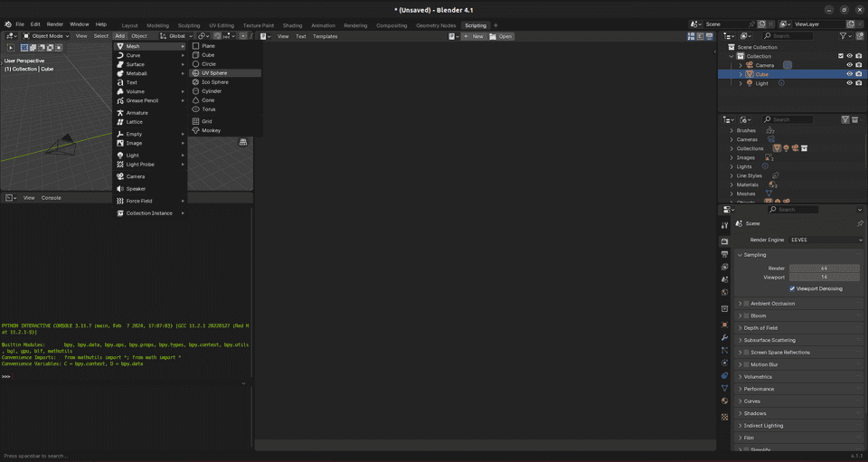Click the Speaker icon in Add menu
Screen dimensions: 868x462
click(120, 189)
